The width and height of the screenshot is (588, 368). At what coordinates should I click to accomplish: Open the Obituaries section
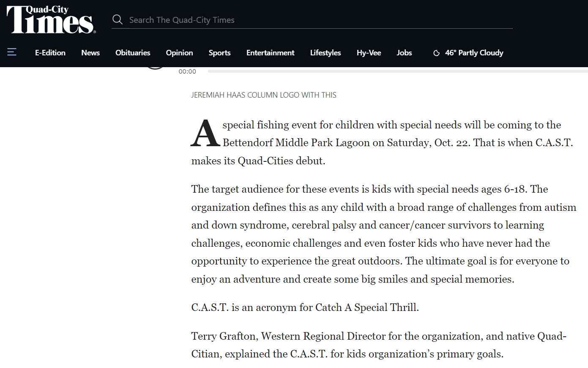(133, 53)
